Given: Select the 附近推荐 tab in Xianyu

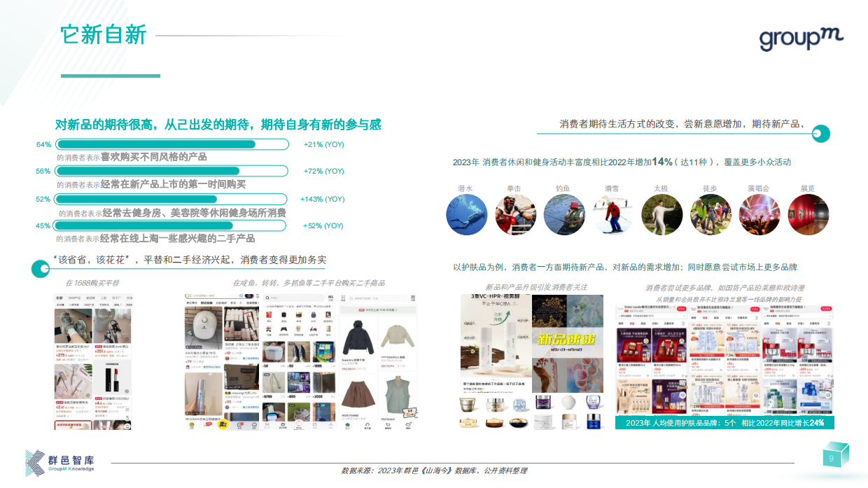Looking at the screenshot, I should coord(206,302).
